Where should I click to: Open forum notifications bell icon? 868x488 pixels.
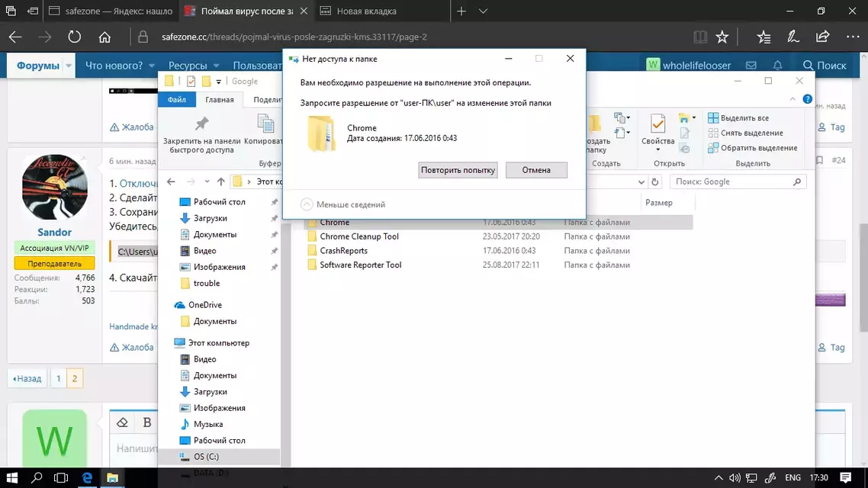tap(778, 66)
